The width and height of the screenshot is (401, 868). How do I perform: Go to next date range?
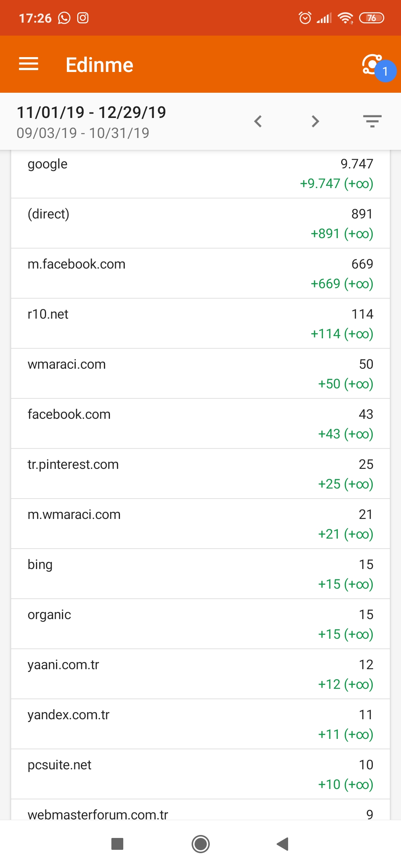tap(315, 121)
